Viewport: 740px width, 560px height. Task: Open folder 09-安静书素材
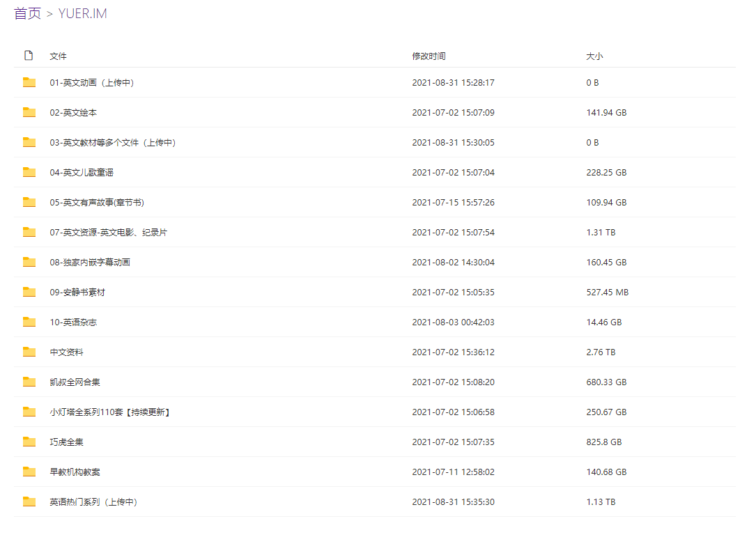77,293
